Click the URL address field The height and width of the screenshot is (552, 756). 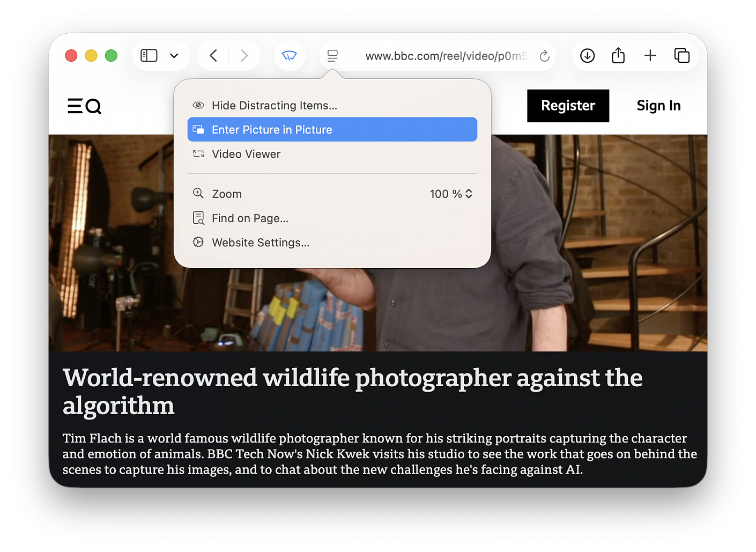click(x=446, y=56)
